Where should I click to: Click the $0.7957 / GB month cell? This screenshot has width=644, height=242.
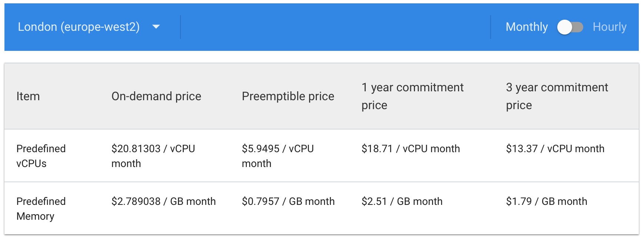pyautogui.click(x=288, y=202)
